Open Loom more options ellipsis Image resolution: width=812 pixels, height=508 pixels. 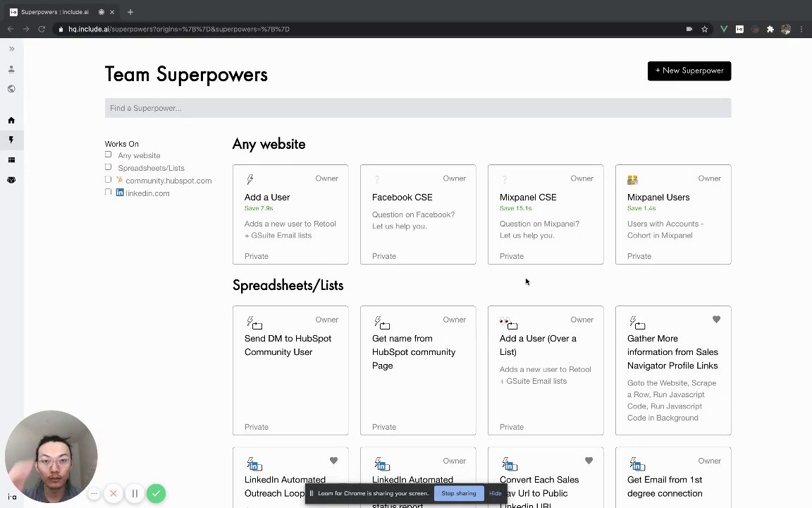(94, 493)
